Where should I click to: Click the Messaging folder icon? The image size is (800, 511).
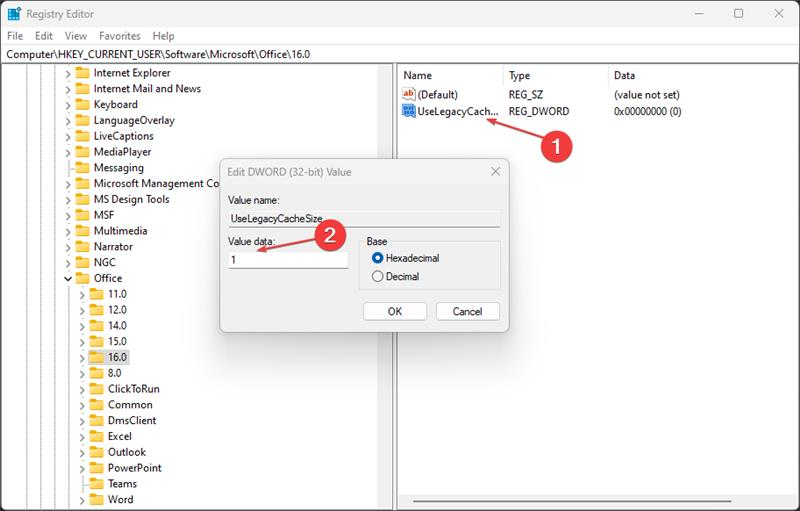(x=82, y=168)
